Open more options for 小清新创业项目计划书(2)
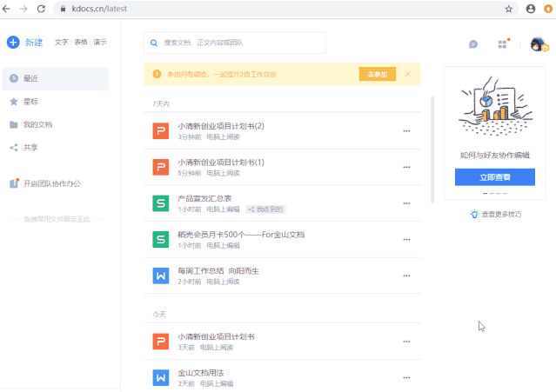Screen dimensions: 556x392 406,131
